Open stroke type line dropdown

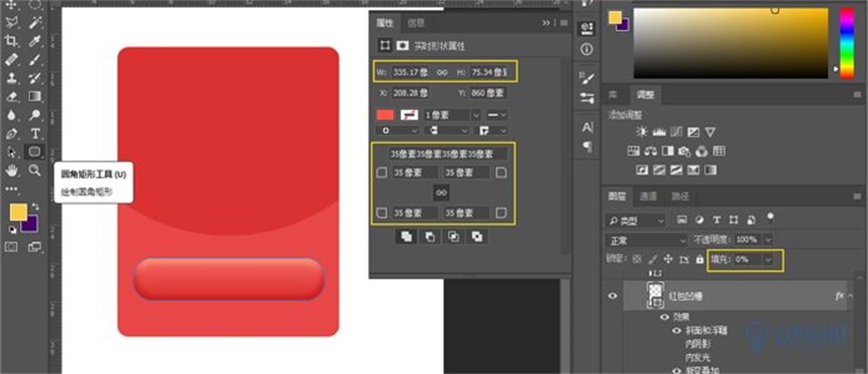pyautogui.click(x=497, y=115)
